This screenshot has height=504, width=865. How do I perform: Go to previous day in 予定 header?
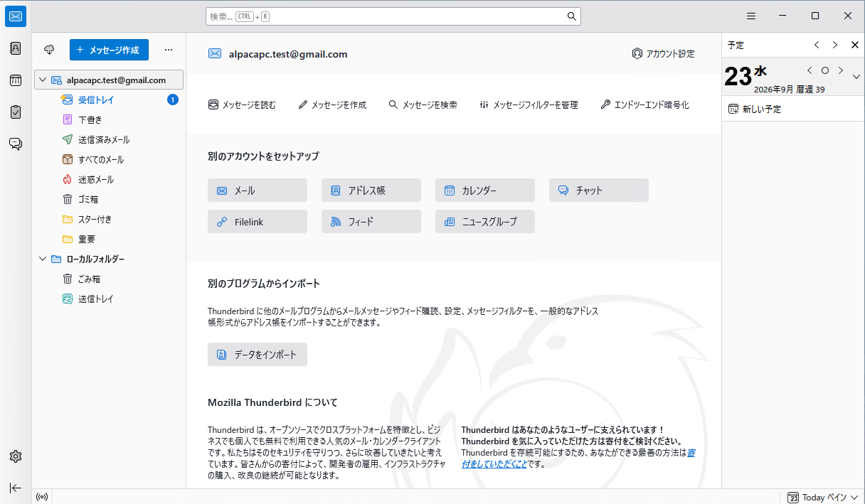pos(817,45)
